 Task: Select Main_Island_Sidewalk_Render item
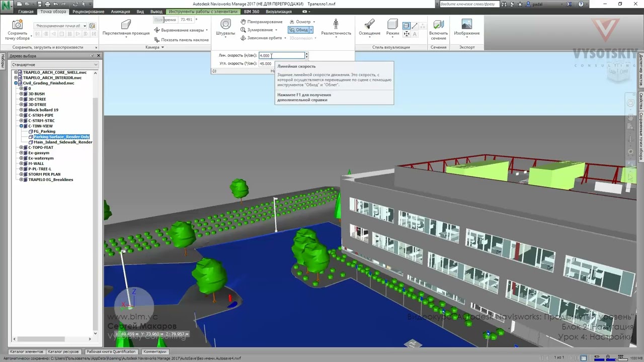click(x=63, y=142)
